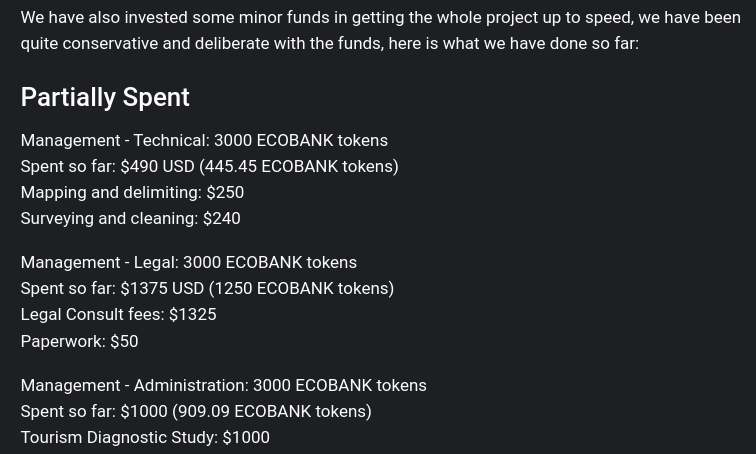Click the intro sentence starting We have also invested
Image resolution: width=756 pixels, height=454 pixels.
click(380, 18)
